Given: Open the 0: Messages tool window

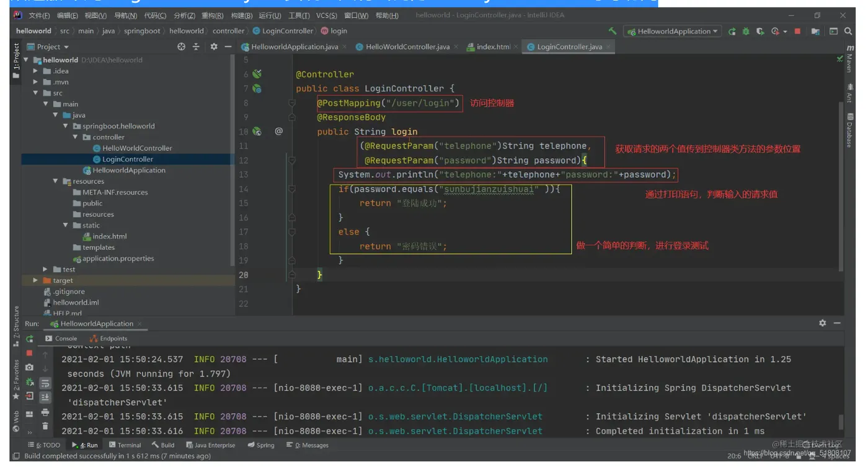Looking at the screenshot, I should pyautogui.click(x=308, y=445).
